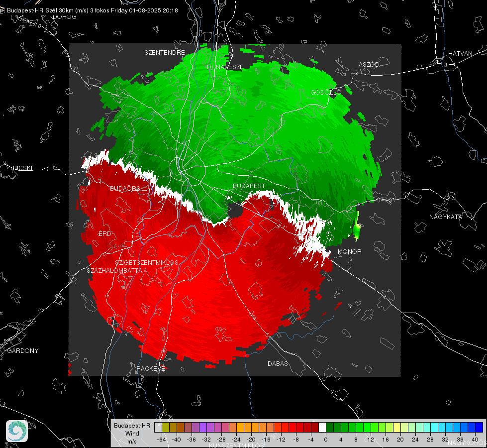The image size is (487, 448).
Task: Click the -64 value on the legend scale
Action: [x=161, y=440]
